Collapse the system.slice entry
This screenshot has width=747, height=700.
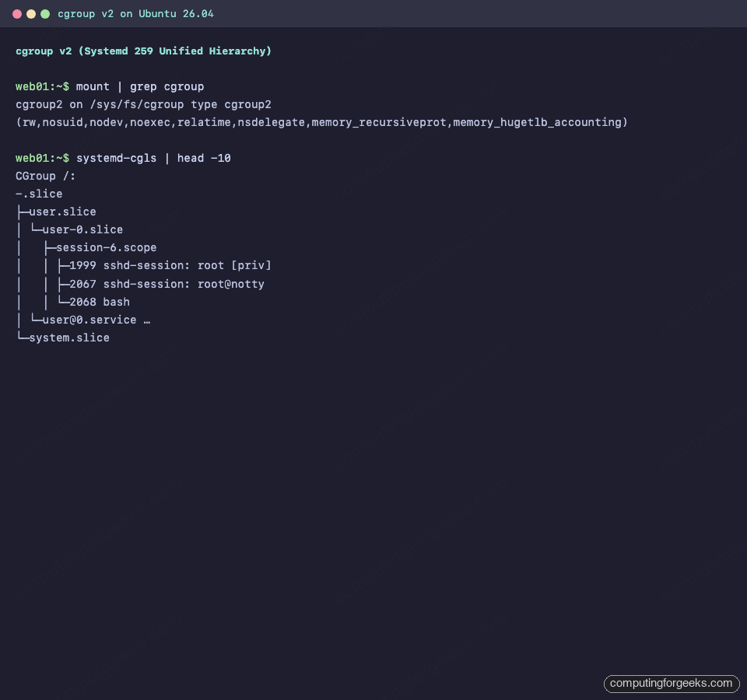[x=69, y=338]
